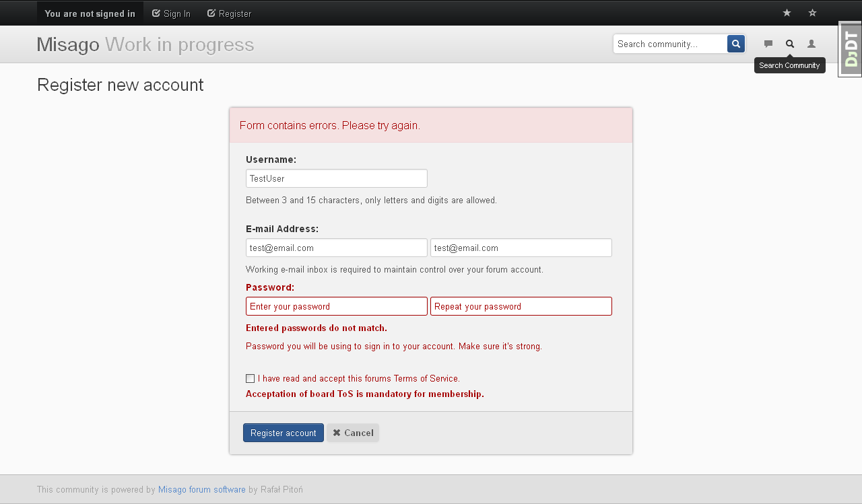Click the Misago site title
This screenshot has width=862, height=504.
click(x=68, y=44)
